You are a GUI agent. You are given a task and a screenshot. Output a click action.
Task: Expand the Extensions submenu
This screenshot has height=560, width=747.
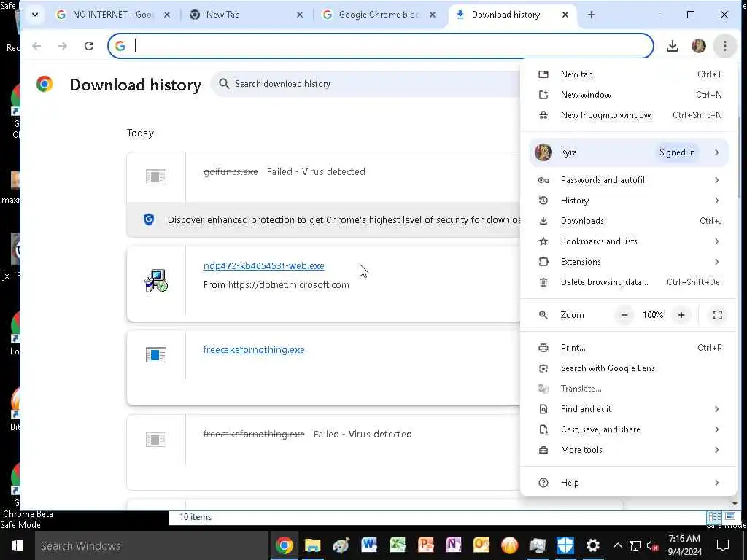[629, 262]
